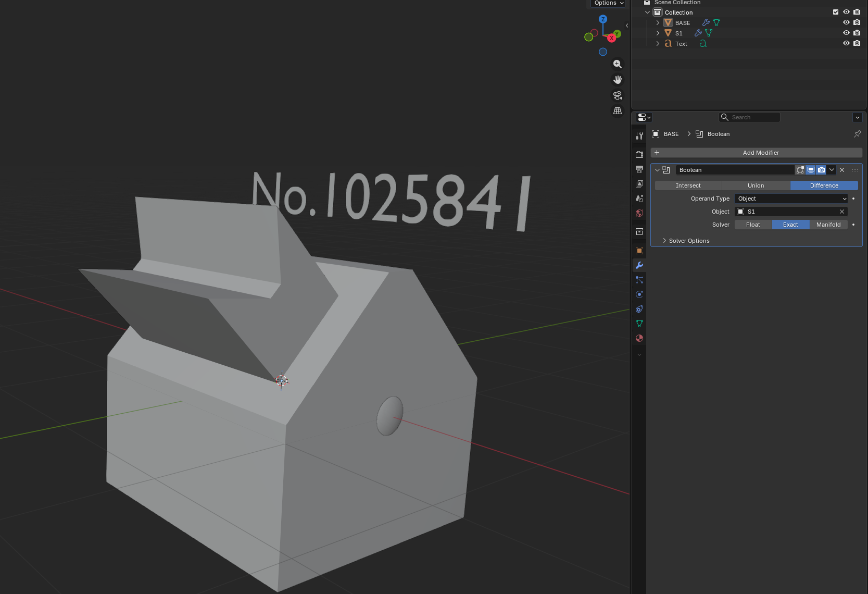The image size is (868, 594).
Task: Choose the Manifold solver
Action: coord(828,225)
